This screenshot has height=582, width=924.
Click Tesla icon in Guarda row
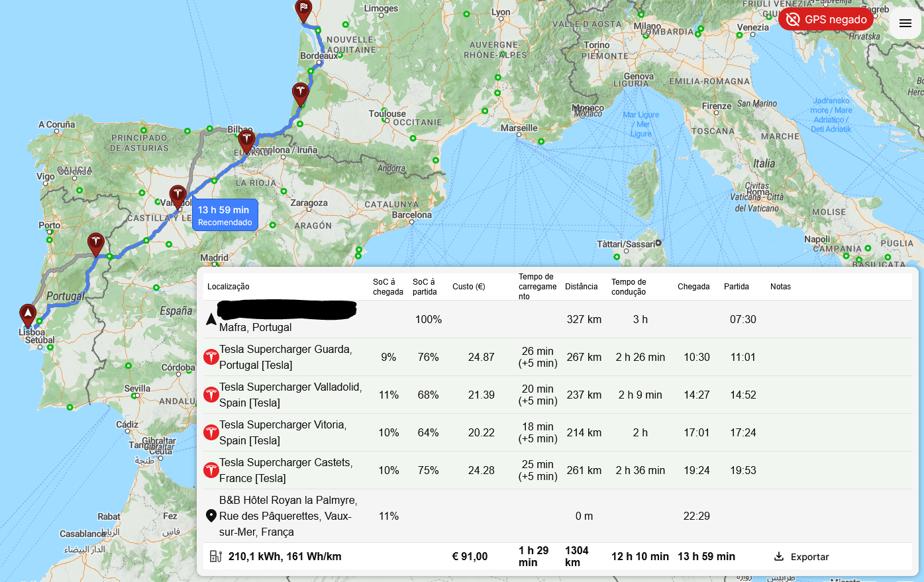click(x=211, y=357)
